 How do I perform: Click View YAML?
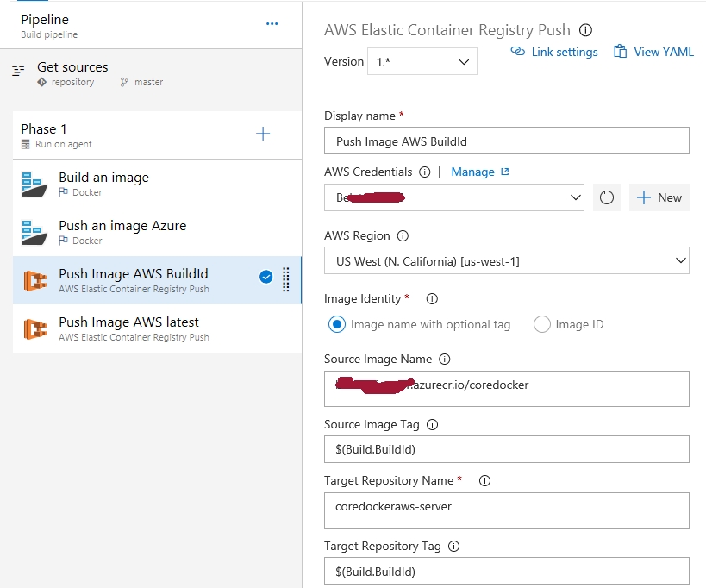tap(653, 52)
